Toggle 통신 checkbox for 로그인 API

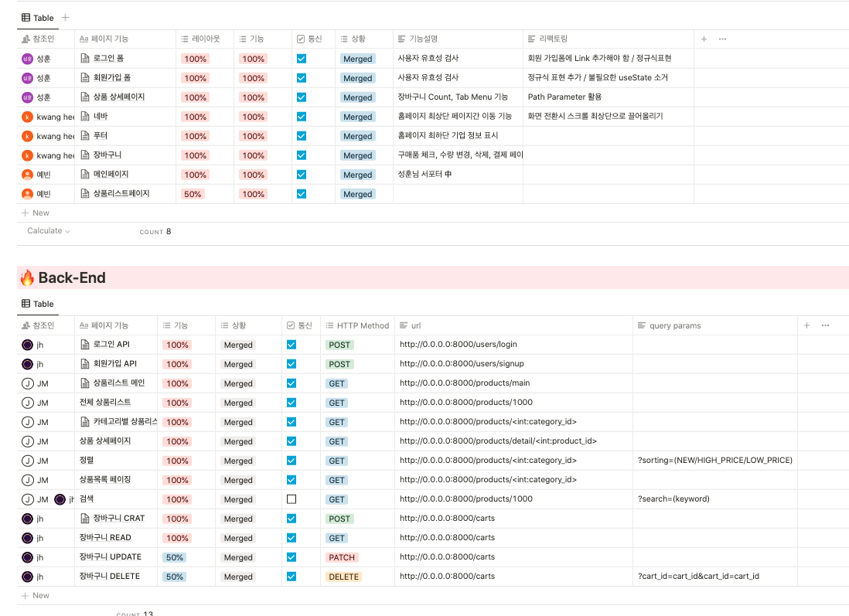[x=292, y=344]
